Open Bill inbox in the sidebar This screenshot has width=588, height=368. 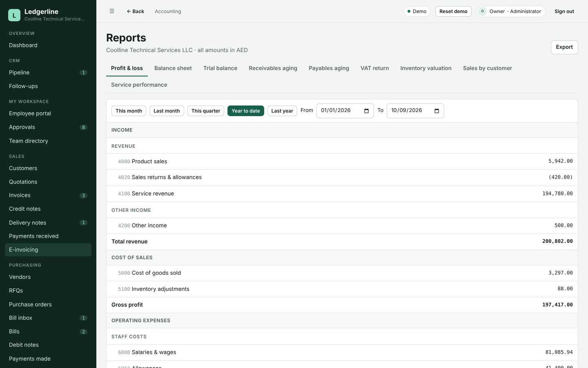tap(48, 318)
